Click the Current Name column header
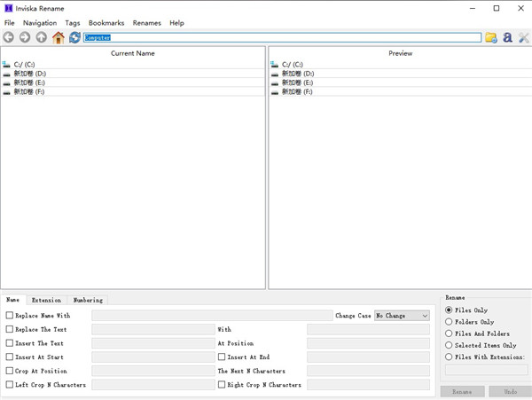532x400 pixels. tap(133, 53)
